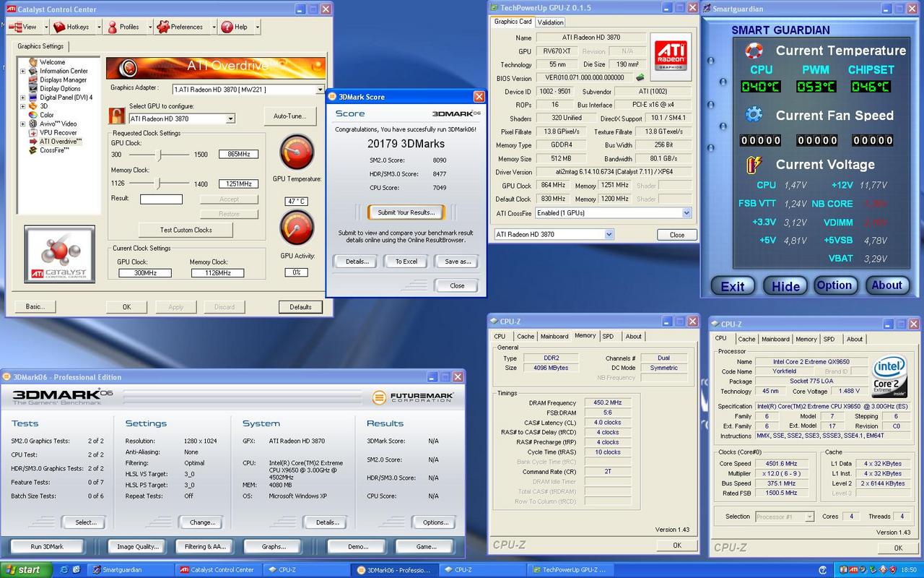This screenshot has width=924, height=578.
Task: Click the Intel Core 2 logo in CPU-Z
Action: pos(889,376)
